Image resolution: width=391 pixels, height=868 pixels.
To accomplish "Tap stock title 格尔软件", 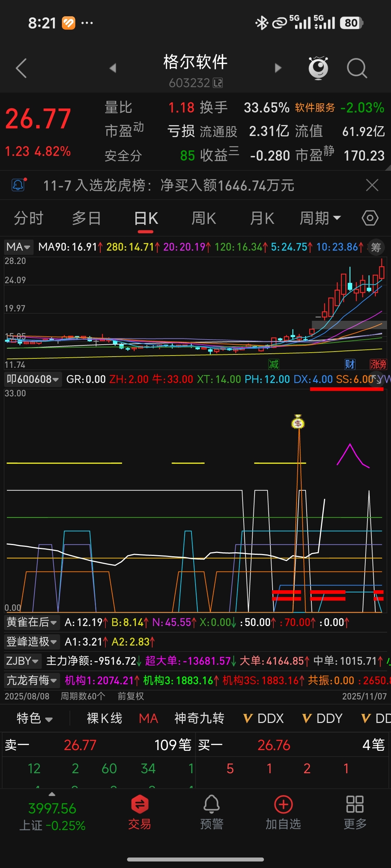I will [195, 62].
